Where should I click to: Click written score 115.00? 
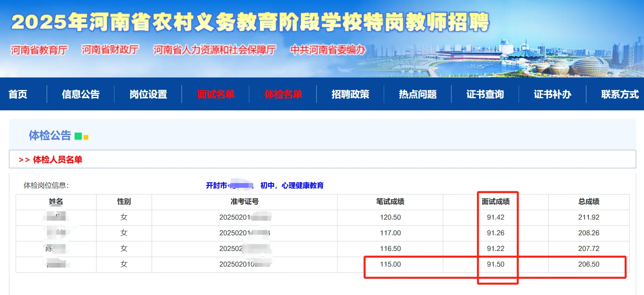click(x=390, y=264)
